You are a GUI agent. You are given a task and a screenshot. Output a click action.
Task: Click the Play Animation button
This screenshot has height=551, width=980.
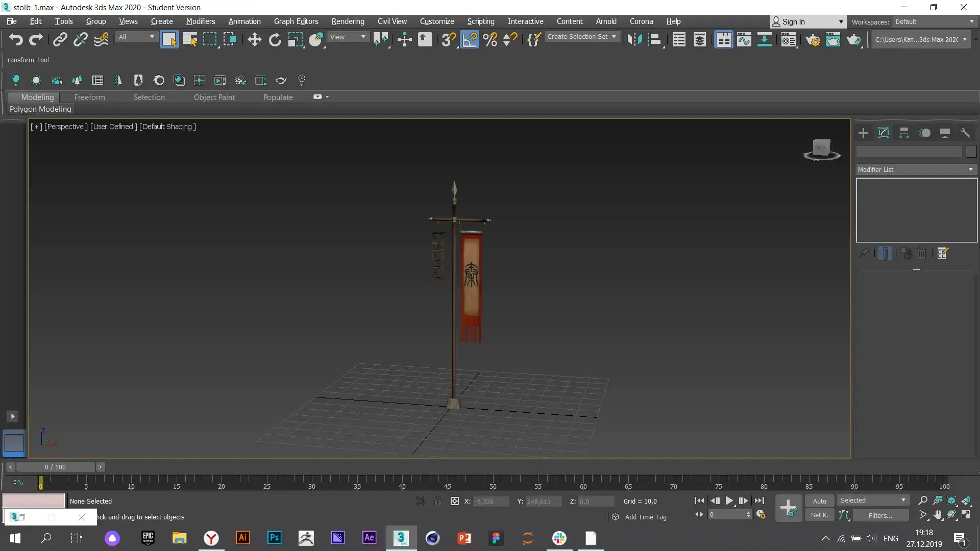(x=729, y=501)
